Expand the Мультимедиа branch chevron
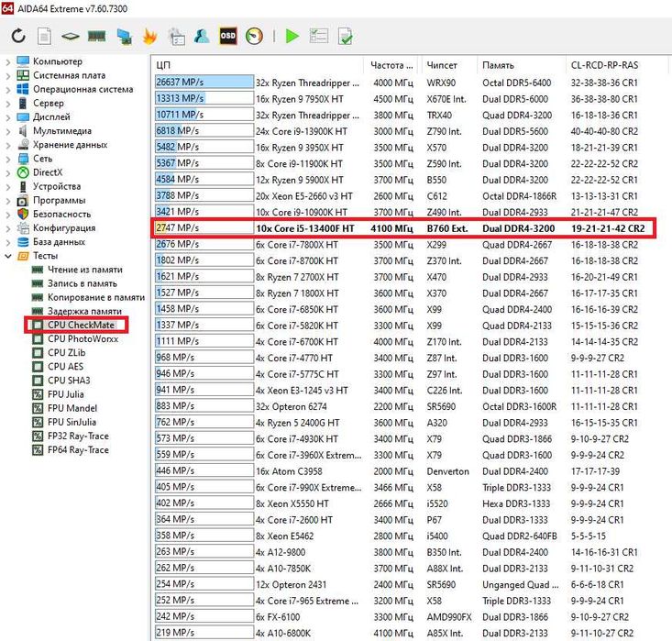672x641 pixels. coord(7,131)
